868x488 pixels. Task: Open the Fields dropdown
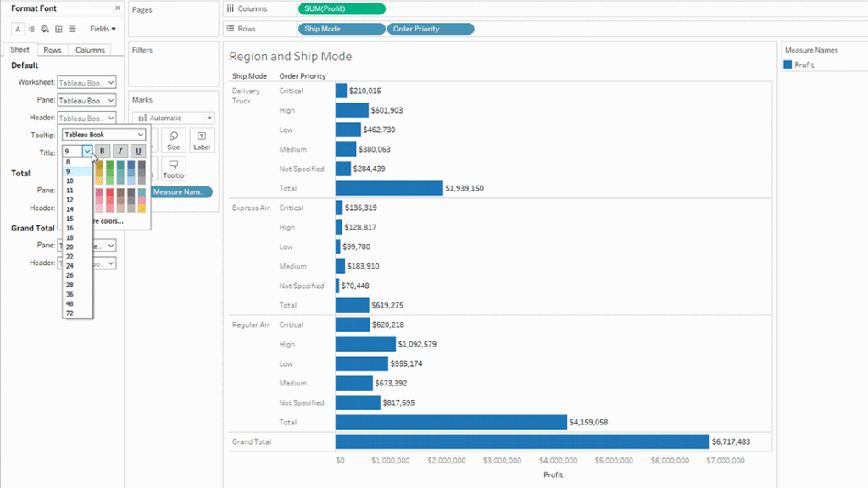point(102,28)
